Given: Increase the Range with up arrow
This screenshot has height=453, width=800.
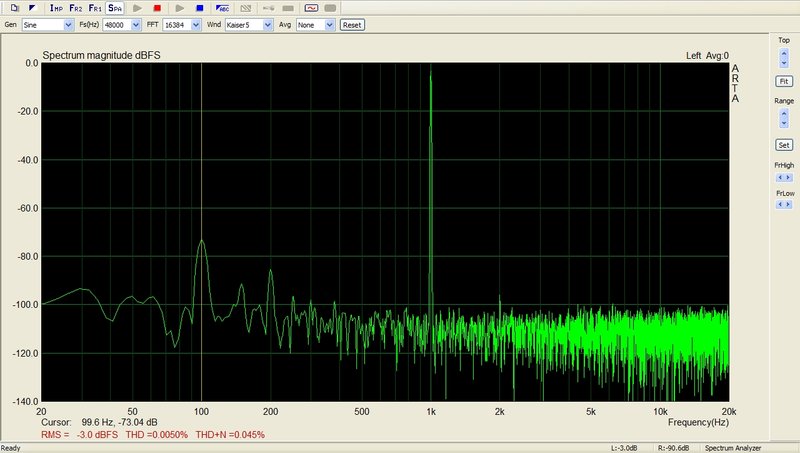Looking at the screenshot, I should pos(784,114).
